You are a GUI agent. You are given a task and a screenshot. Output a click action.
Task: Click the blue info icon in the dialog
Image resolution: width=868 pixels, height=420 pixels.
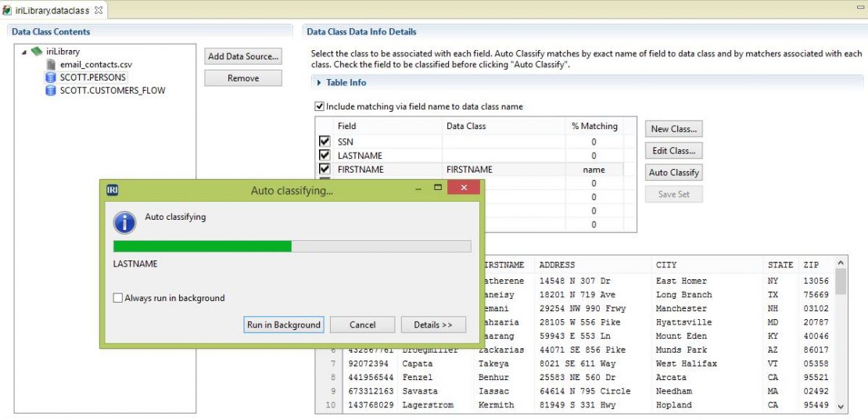124,223
